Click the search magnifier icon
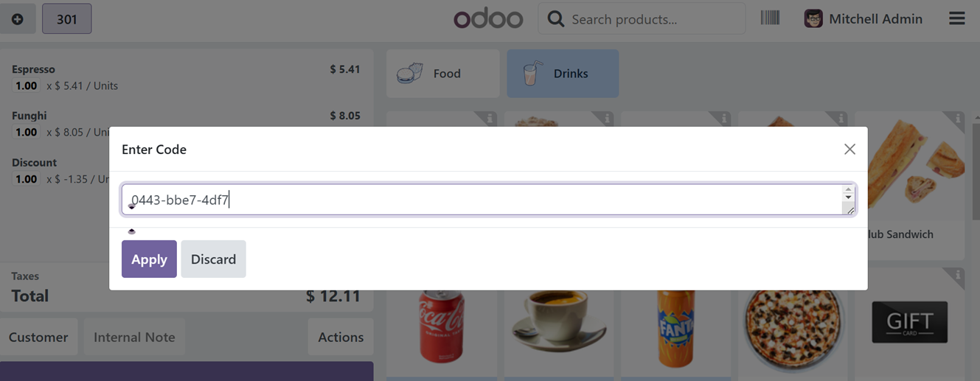The image size is (980, 381). click(556, 19)
